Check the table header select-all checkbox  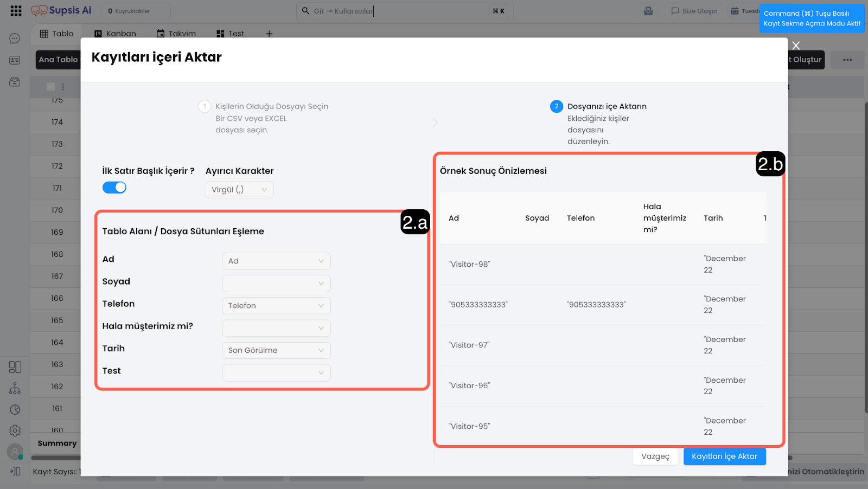click(x=51, y=87)
